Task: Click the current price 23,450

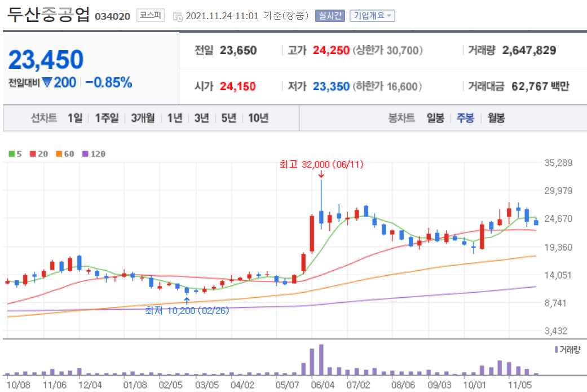Action: point(46,60)
